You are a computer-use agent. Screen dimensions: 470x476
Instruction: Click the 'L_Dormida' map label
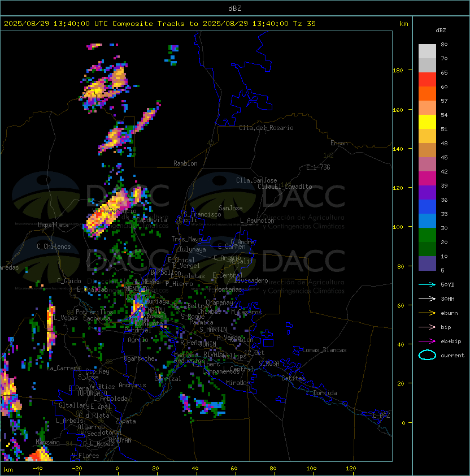pos(321,393)
